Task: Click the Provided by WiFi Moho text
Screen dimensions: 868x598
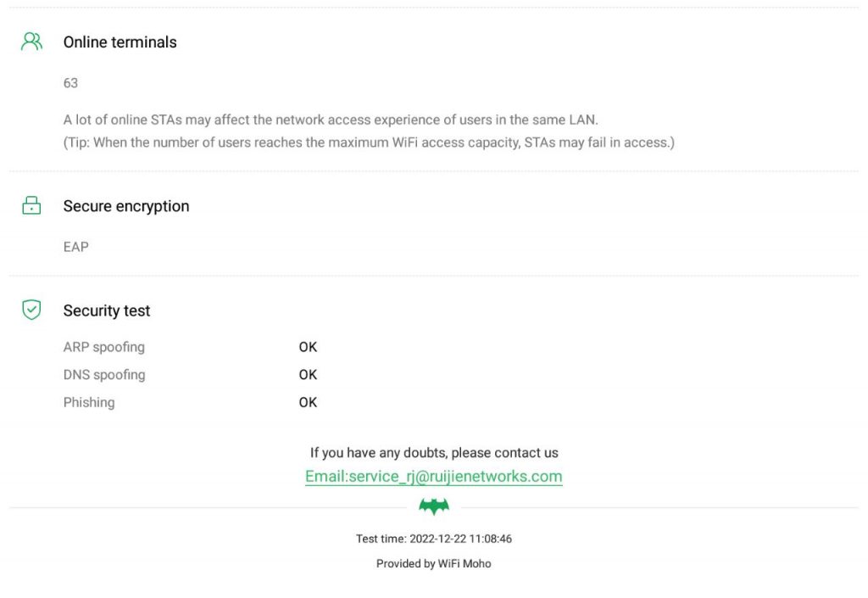Action: pos(434,563)
